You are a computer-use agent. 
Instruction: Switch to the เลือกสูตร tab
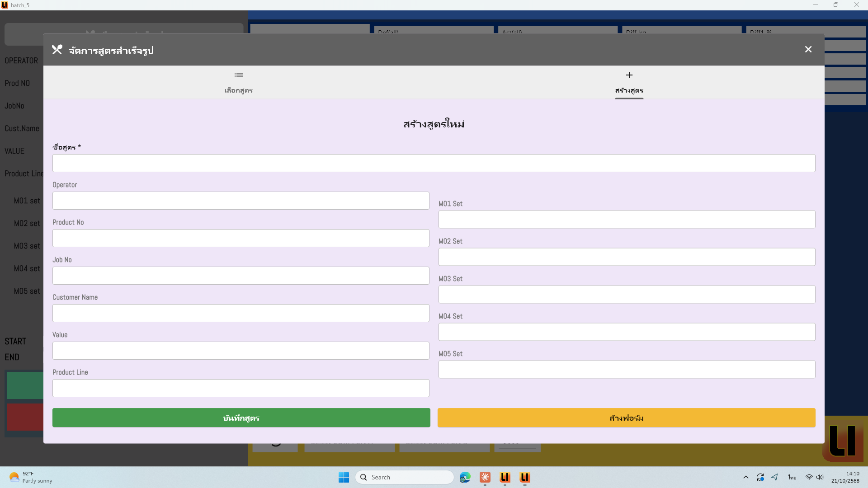tap(238, 83)
